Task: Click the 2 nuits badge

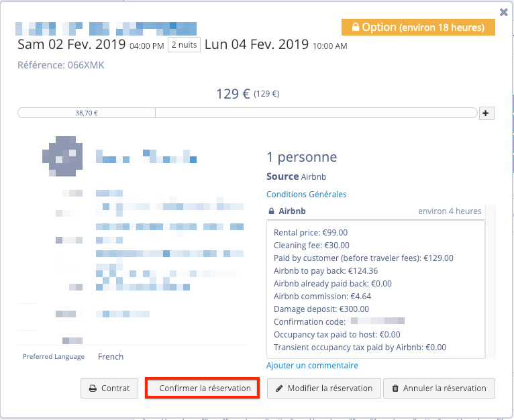Action: coord(184,45)
